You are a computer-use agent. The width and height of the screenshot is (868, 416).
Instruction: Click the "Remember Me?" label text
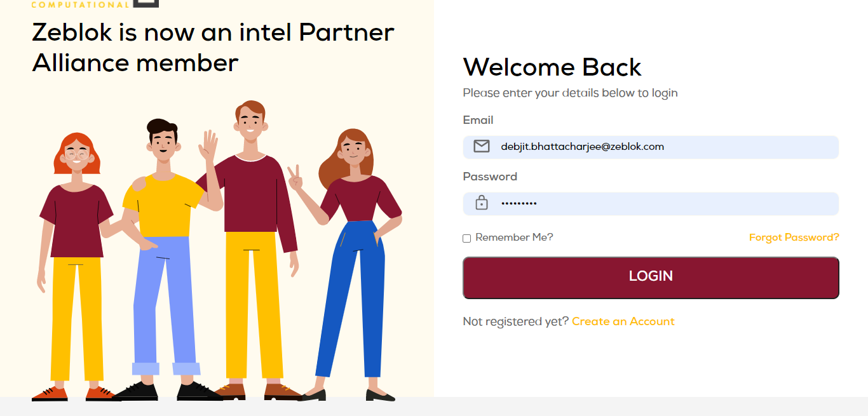point(514,238)
